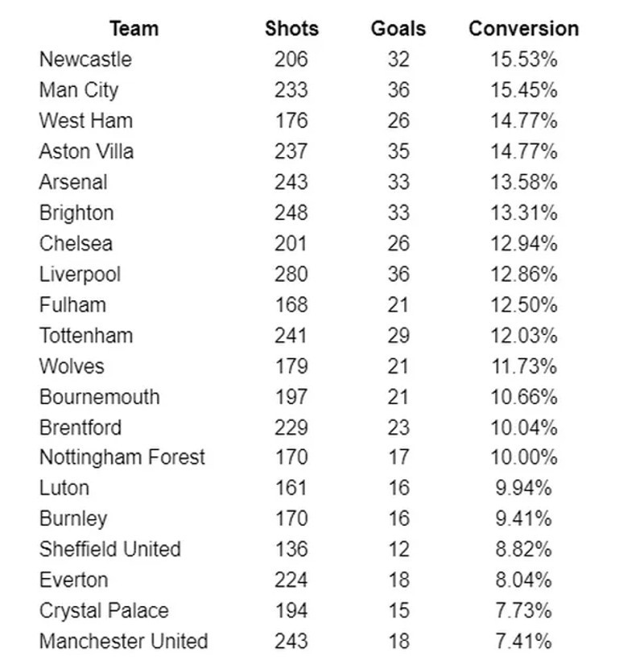
Task: Click the Conversion column header
Action: tap(524, 29)
